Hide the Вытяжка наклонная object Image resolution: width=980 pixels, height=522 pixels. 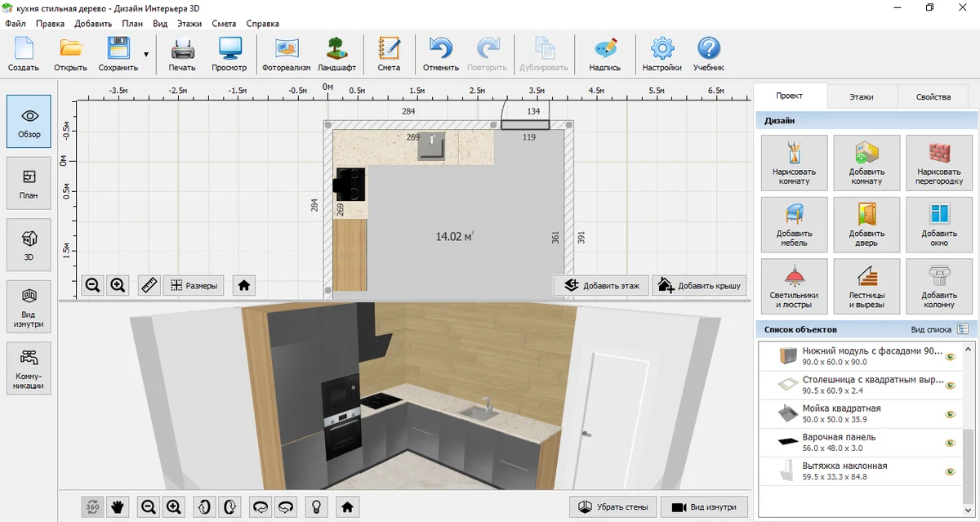(950, 471)
